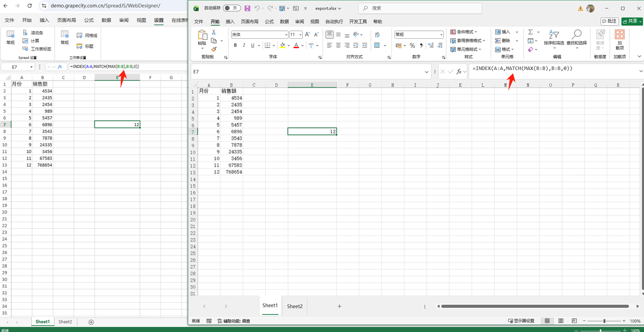Click the Format Painter brush icon
The width and height of the screenshot is (644, 332).
214,49
